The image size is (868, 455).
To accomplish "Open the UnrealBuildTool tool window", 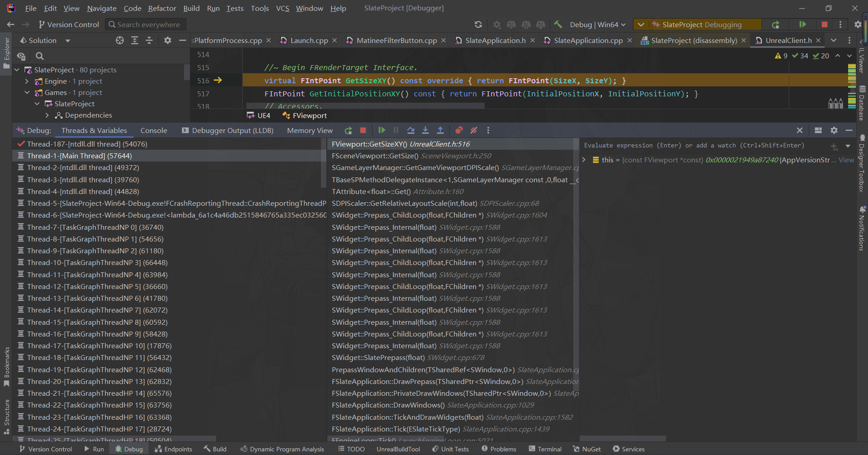I will pyautogui.click(x=398, y=449).
